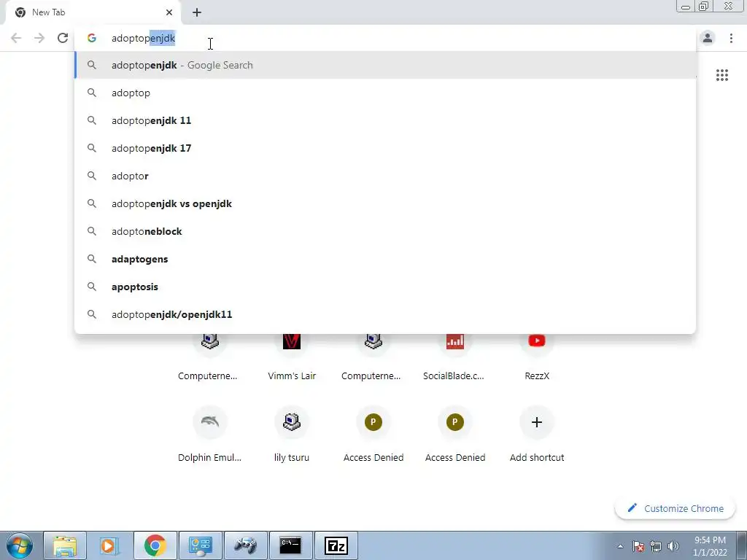Open Windows Explorer from the taskbar
Screen dimensions: 747x560
[65, 545]
